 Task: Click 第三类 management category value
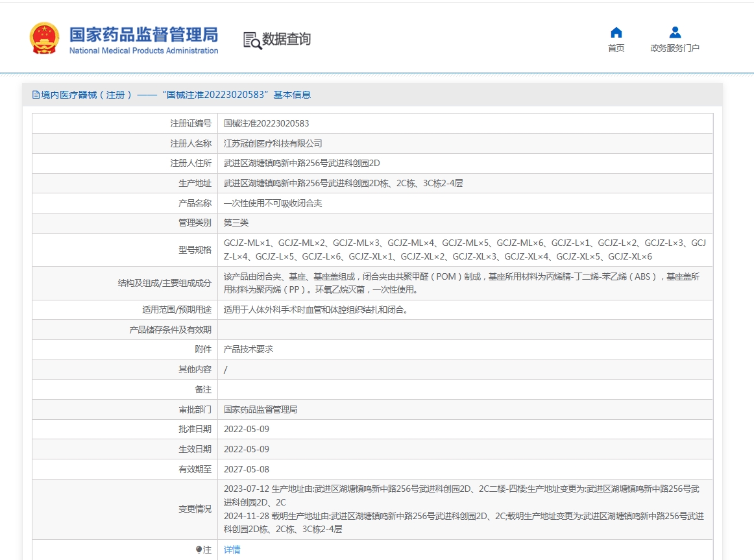click(x=236, y=223)
